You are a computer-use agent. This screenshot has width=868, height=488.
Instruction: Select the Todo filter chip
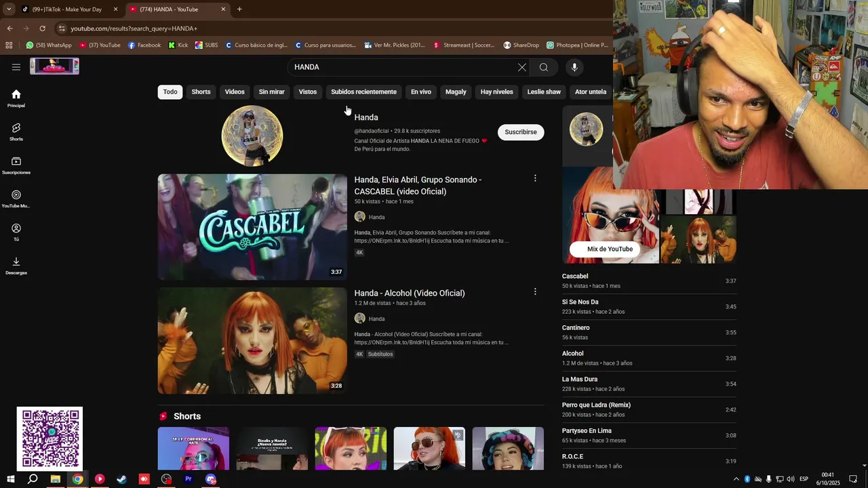point(170,91)
